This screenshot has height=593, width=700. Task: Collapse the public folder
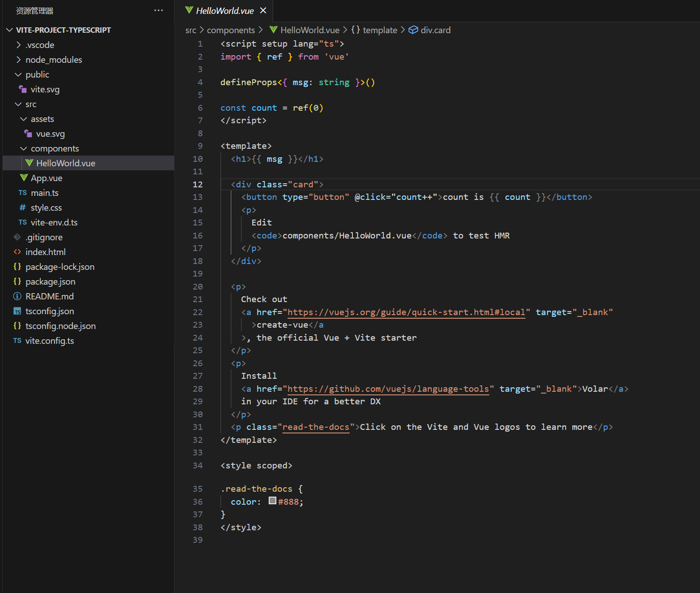point(18,74)
